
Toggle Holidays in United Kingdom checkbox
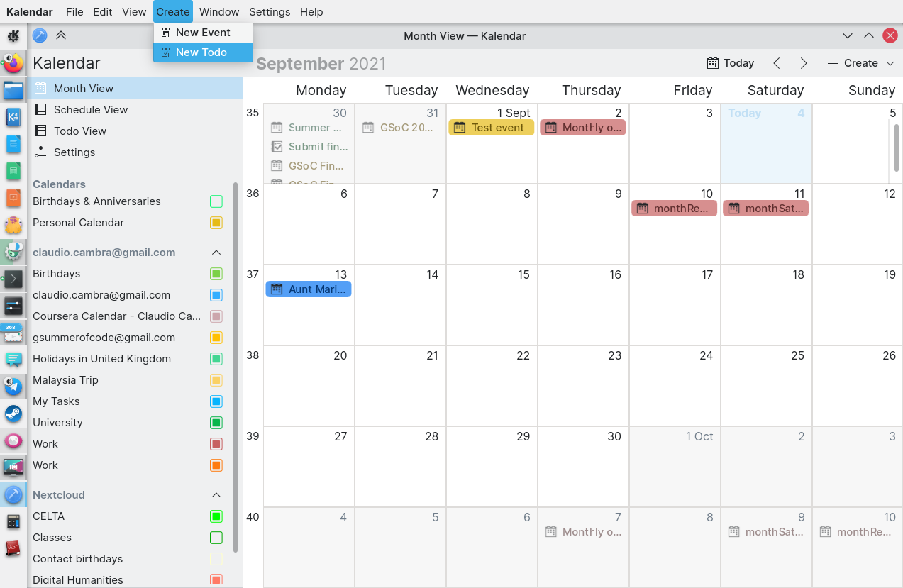pyautogui.click(x=216, y=359)
